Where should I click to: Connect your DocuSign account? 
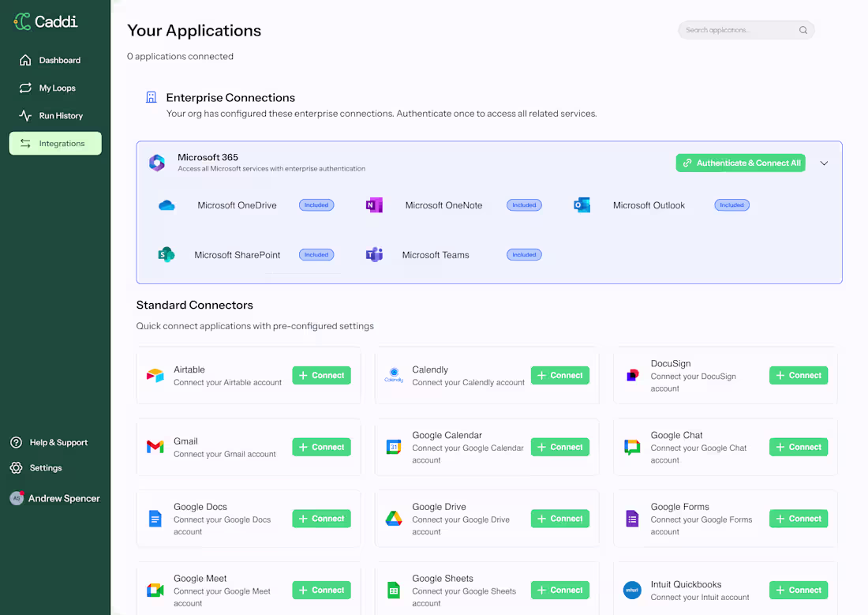pos(799,375)
